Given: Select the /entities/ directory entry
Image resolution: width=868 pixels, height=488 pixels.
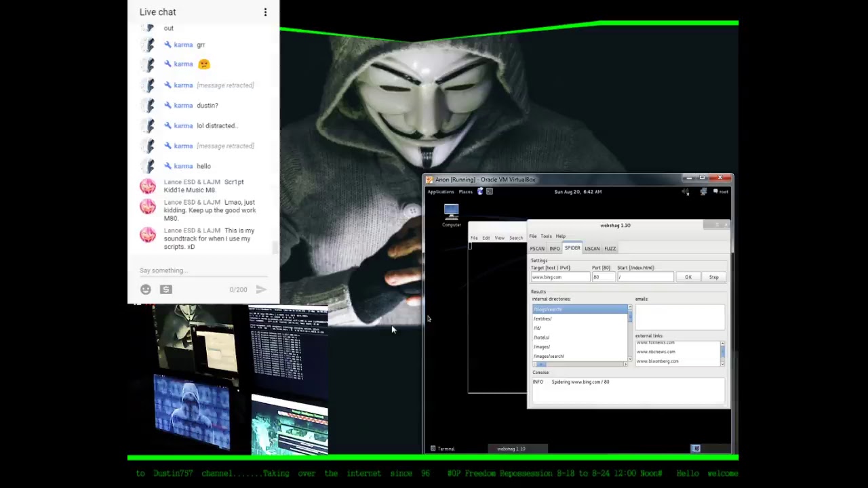Looking at the screenshot, I should click(580, 319).
